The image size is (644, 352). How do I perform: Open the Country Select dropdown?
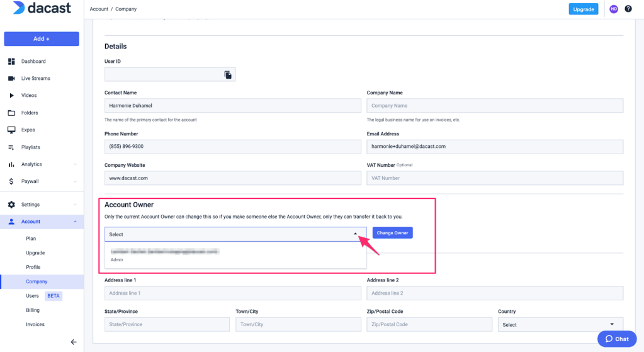coord(561,324)
